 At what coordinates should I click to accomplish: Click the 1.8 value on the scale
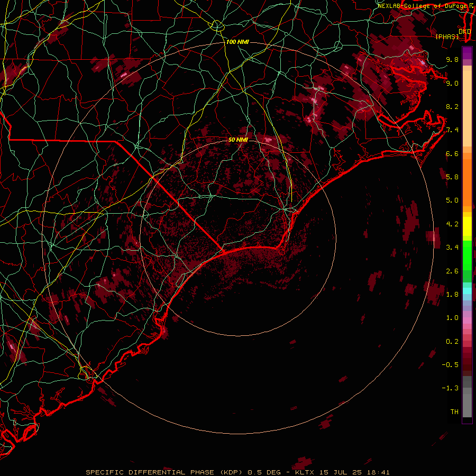452,295
